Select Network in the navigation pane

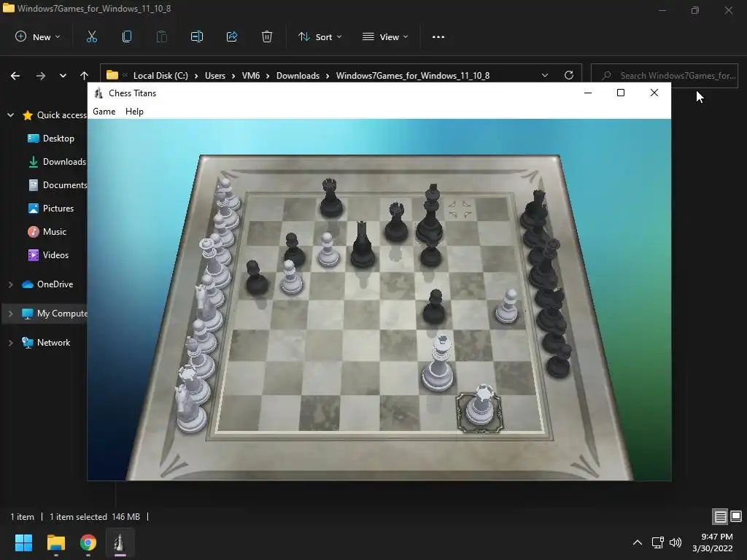pyautogui.click(x=46, y=343)
